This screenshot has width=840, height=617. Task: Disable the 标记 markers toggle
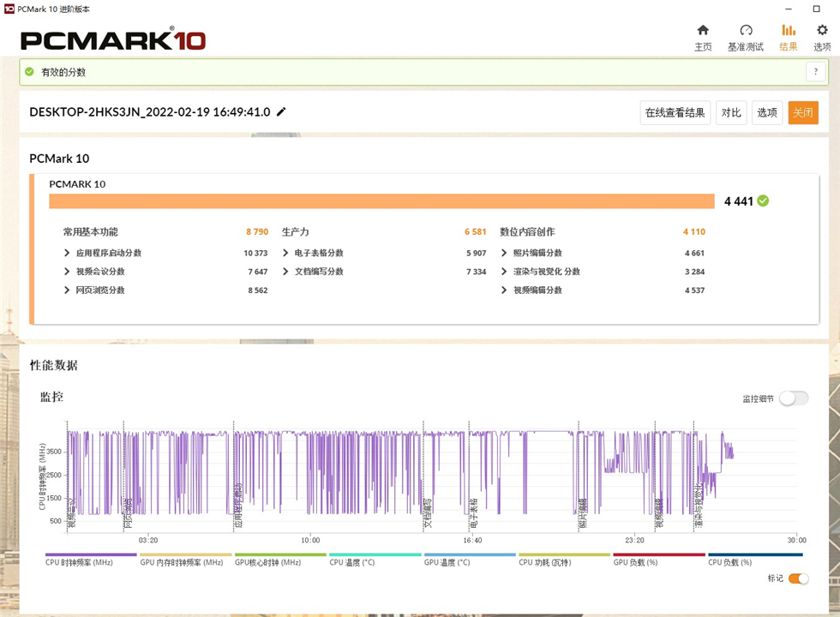[797, 578]
